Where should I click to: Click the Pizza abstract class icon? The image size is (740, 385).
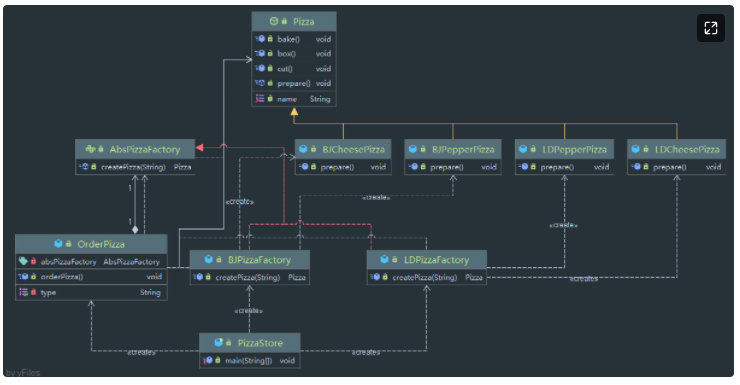pyautogui.click(x=274, y=21)
